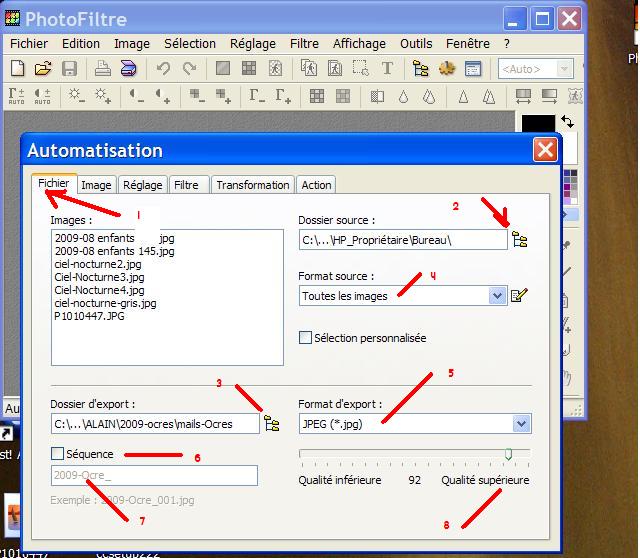Select 2009-08 enfants 145.jpg in list
Screen dimensions: 640x558
coord(115,251)
